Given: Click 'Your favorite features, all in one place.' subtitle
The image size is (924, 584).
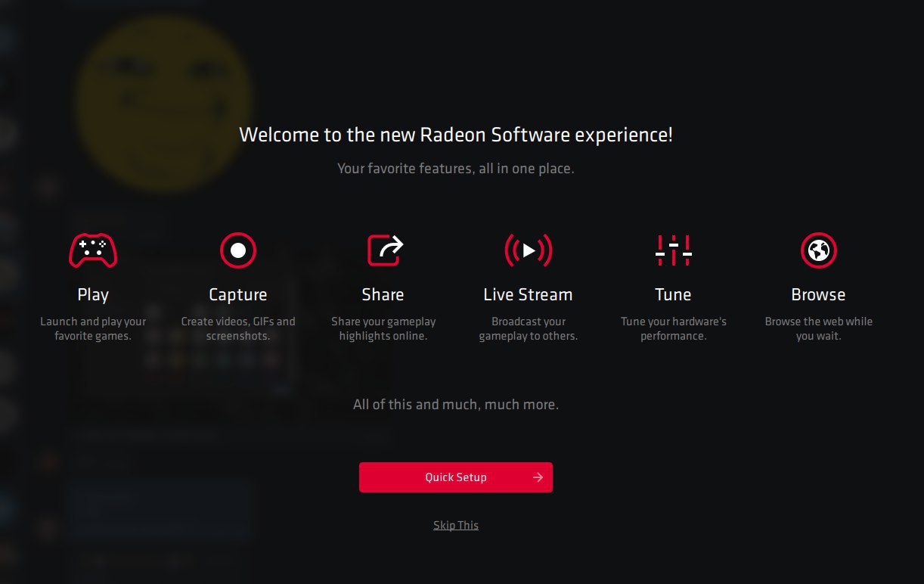Looking at the screenshot, I should pyautogui.click(x=456, y=169).
